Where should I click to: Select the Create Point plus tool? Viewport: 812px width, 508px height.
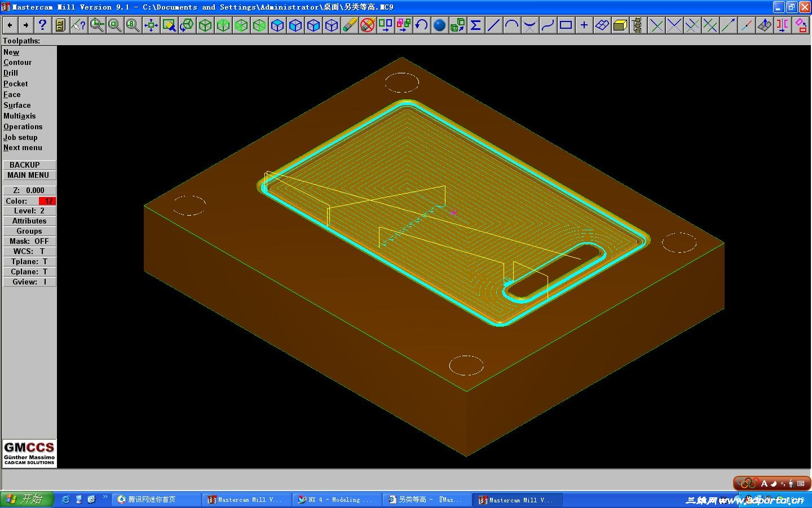(x=584, y=25)
